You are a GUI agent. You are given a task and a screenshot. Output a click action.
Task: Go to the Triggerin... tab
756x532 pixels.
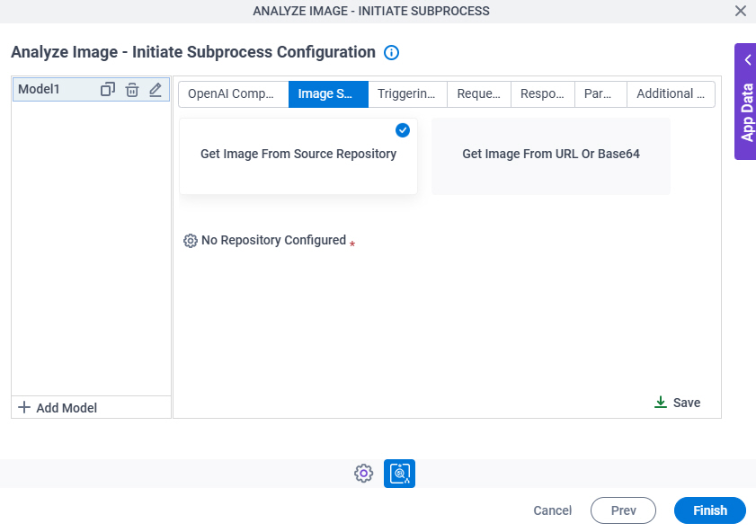[x=407, y=94]
